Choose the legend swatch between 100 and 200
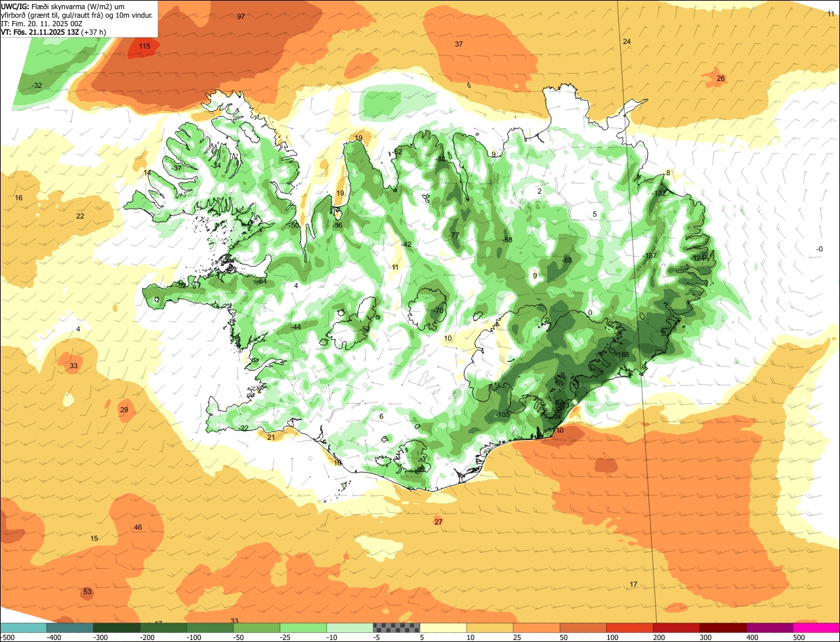Viewport: 840px width, 642px height. tap(629, 628)
